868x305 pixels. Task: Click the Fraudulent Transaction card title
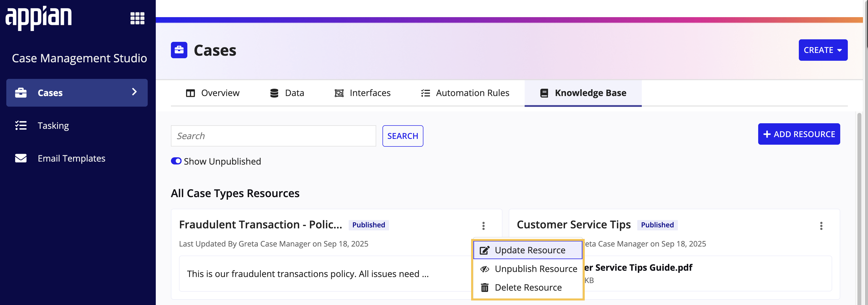click(x=260, y=225)
